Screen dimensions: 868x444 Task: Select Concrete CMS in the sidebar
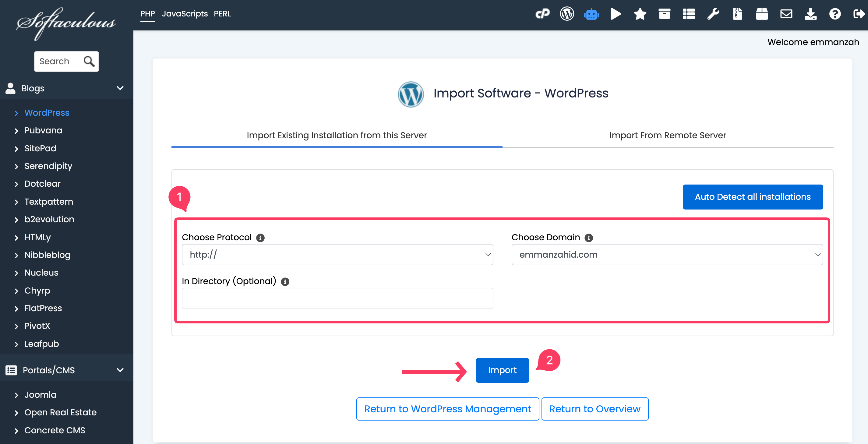pyautogui.click(x=55, y=430)
